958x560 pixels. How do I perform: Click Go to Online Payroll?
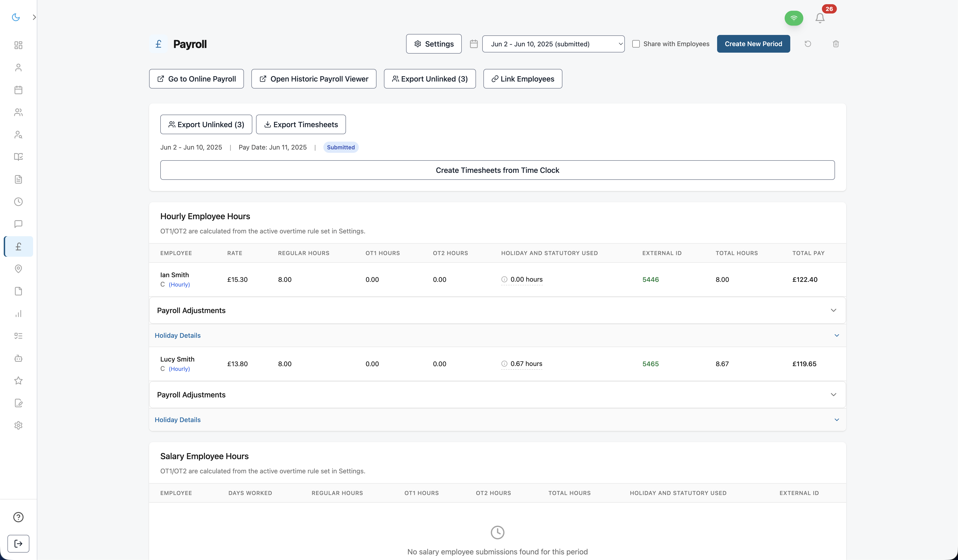pos(197,79)
